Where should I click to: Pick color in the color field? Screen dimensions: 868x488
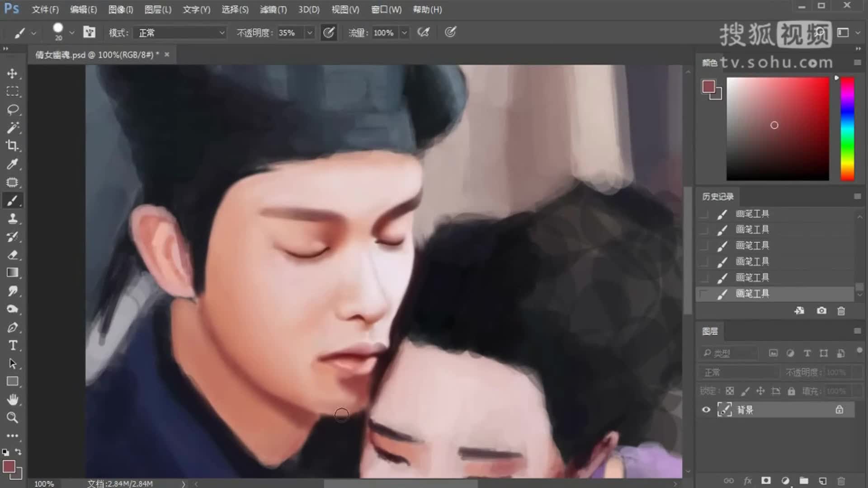[778, 129]
